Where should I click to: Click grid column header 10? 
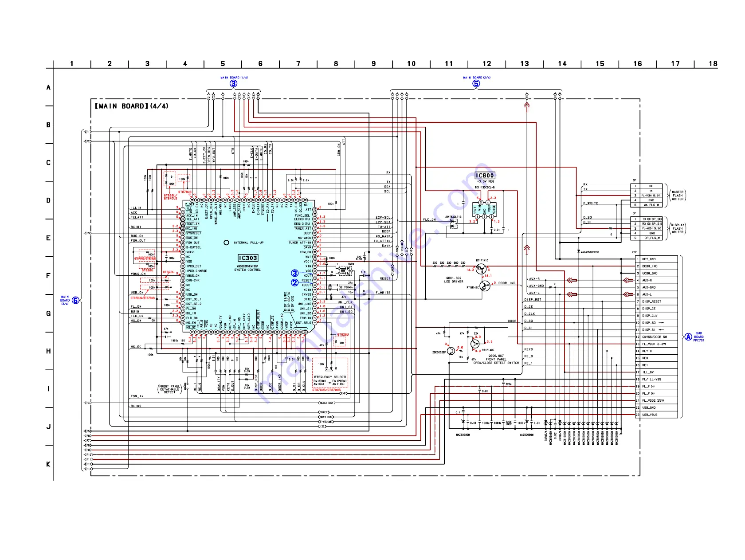tap(412, 64)
